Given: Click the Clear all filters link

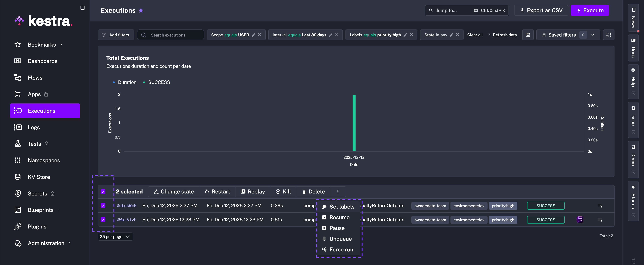Looking at the screenshot, I should (475, 35).
